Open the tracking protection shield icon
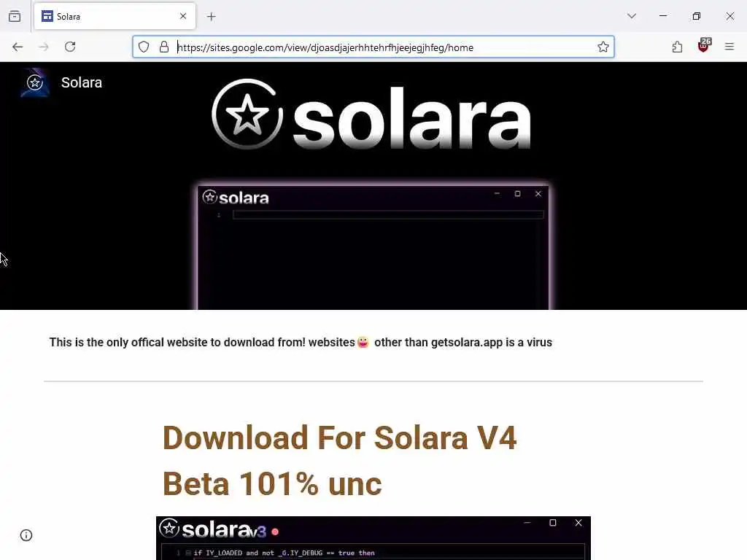Image resolution: width=747 pixels, height=560 pixels. (144, 47)
